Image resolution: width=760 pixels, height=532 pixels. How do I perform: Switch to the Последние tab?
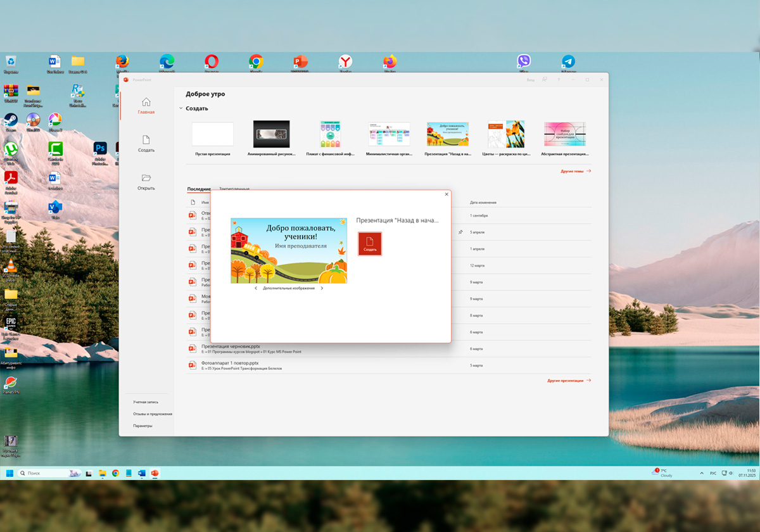199,189
